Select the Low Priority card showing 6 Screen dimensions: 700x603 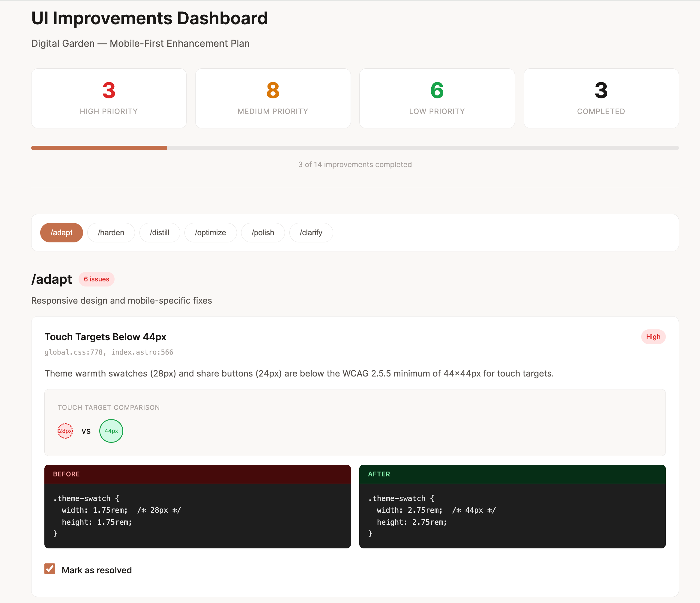pos(437,98)
